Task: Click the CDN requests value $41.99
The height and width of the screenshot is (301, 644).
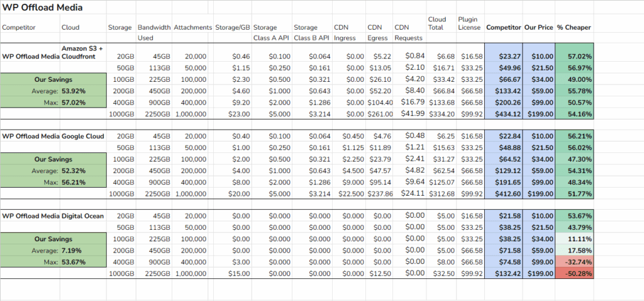Action: click(410, 115)
